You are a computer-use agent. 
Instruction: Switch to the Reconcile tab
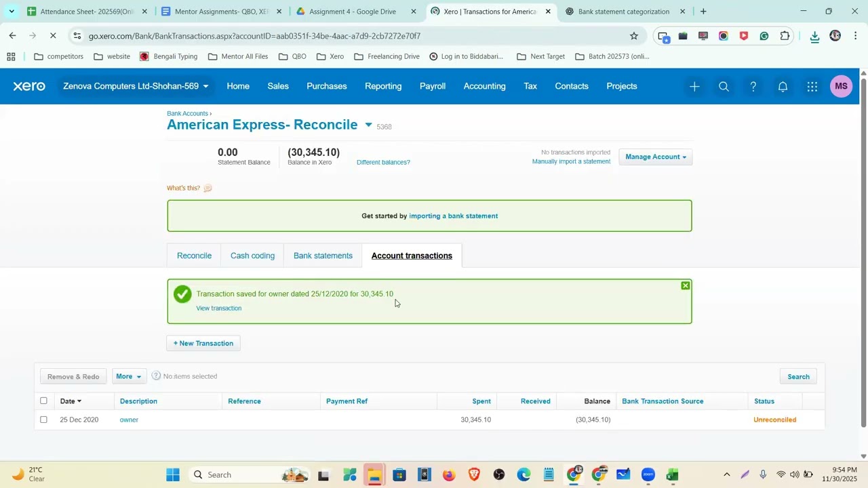click(194, 256)
